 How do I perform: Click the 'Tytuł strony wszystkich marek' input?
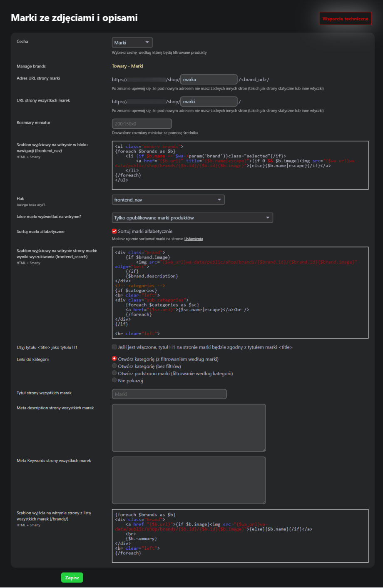[169, 394]
